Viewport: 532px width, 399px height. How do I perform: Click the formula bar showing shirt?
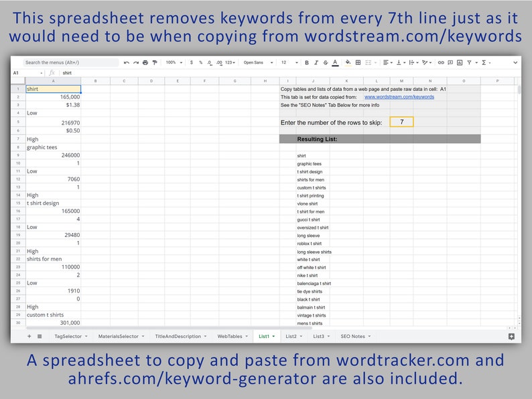290,73
